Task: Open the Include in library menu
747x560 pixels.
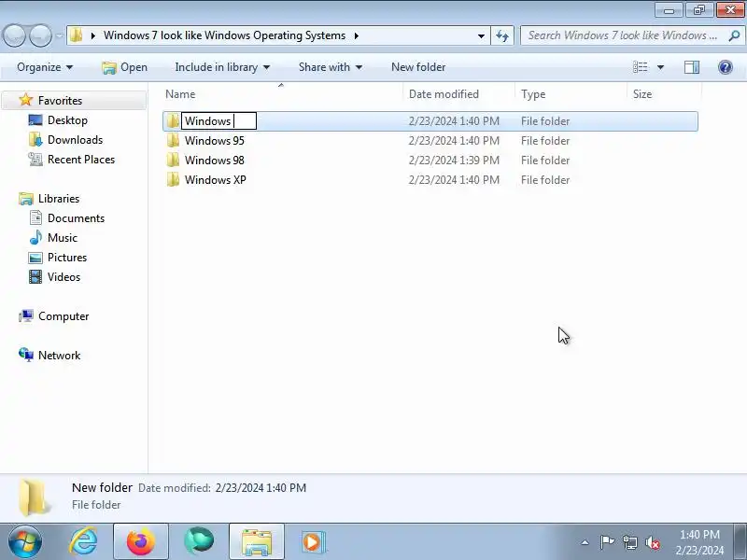Action: (x=222, y=67)
